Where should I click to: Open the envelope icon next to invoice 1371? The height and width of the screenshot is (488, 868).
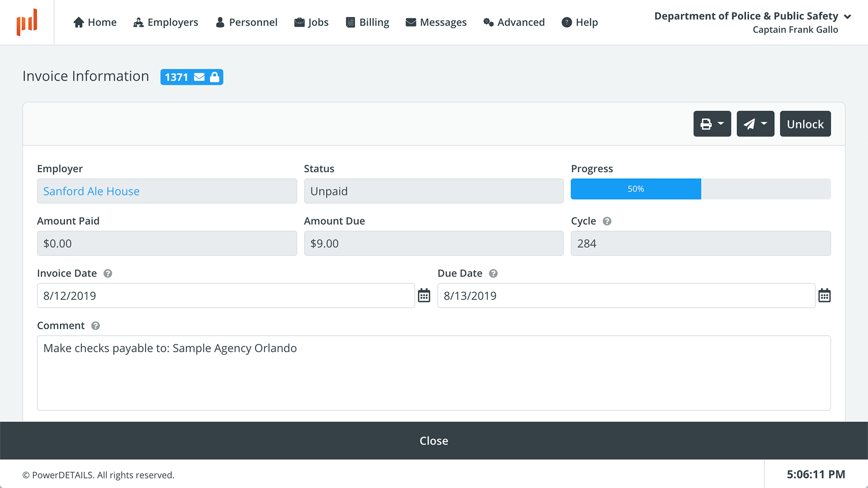click(x=199, y=77)
